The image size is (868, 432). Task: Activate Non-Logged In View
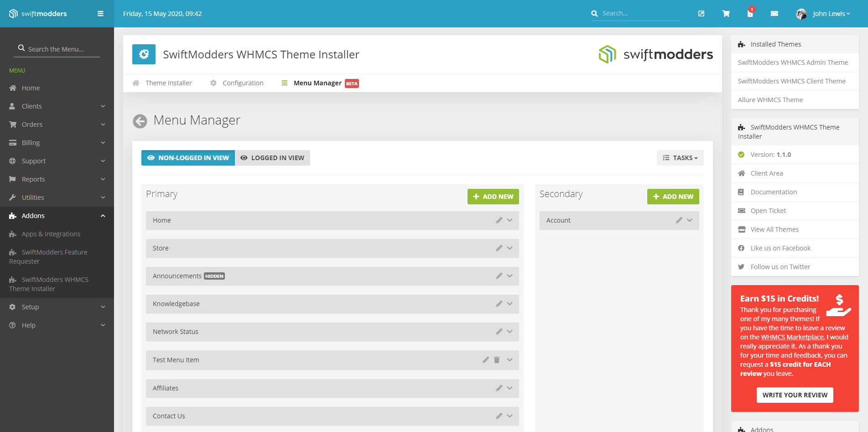pyautogui.click(x=187, y=157)
